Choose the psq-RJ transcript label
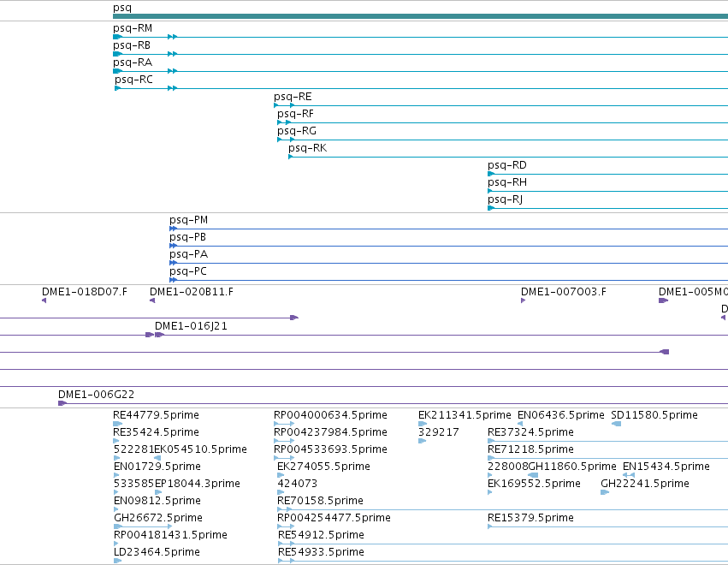This screenshot has height=565, width=728. click(x=505, y=199)
